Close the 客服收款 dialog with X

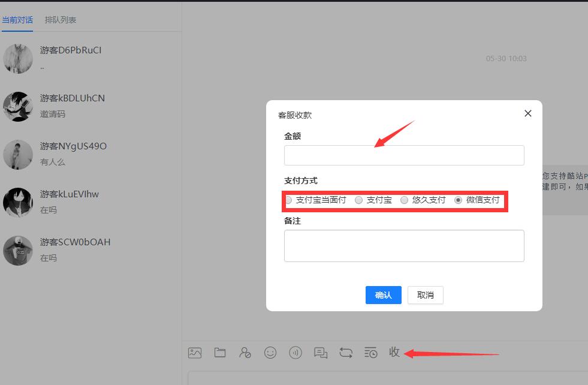coord(527,113)
